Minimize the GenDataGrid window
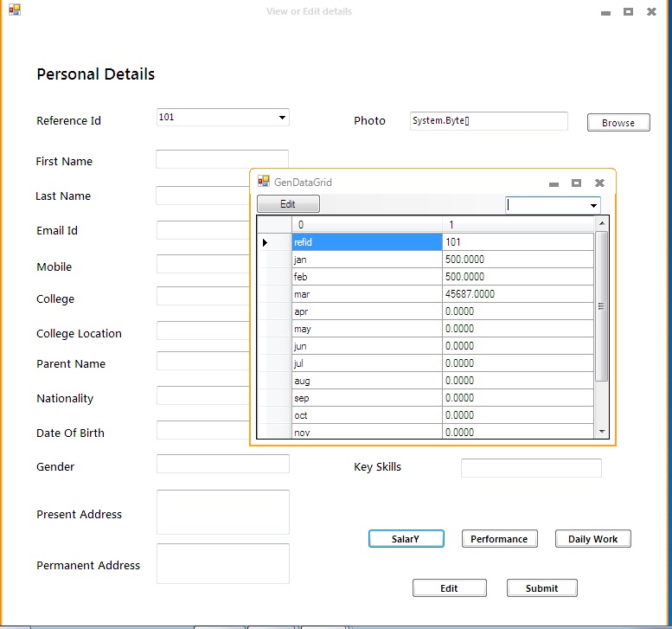 point(554,184)
